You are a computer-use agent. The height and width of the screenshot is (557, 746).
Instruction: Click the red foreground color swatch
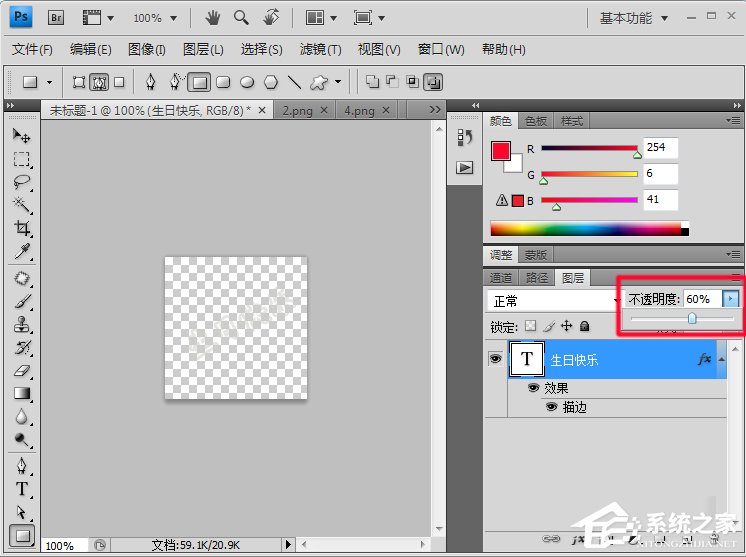coord(501,151)
